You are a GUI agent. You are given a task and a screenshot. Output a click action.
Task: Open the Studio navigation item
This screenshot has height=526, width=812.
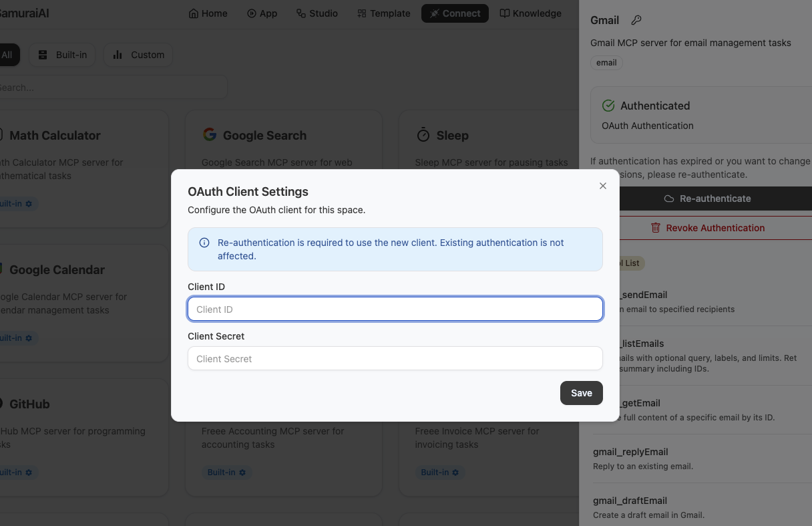tap(317, 13)
